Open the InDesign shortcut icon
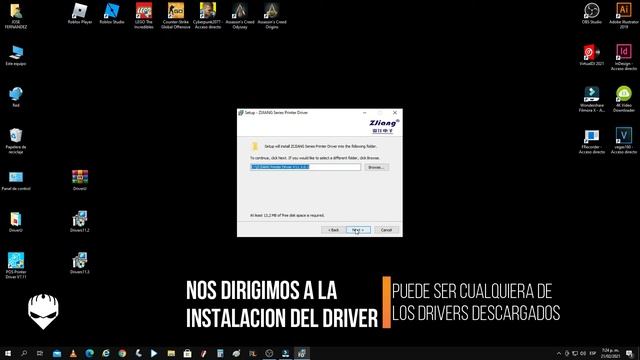Viewport: 640px width, 360px height. tap(624, 57)
